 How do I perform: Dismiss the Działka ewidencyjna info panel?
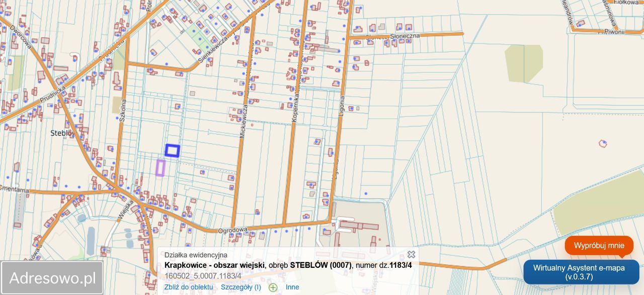pyautogui.click(x=411, y=254)
